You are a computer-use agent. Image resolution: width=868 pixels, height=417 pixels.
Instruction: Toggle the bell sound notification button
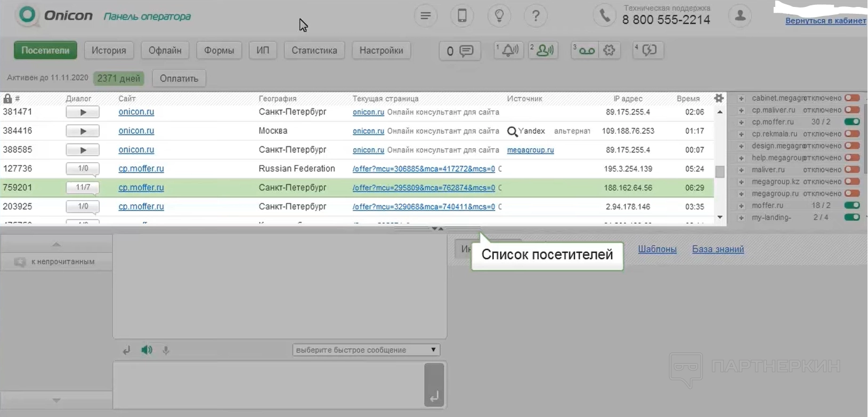coord(509,50)
